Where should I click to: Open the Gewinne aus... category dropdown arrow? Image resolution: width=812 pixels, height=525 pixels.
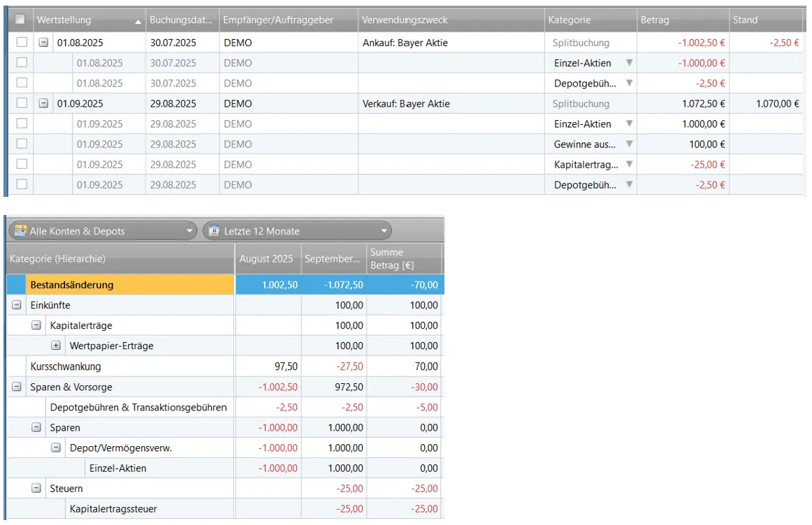pyautogui.click(x=628, y=145)
